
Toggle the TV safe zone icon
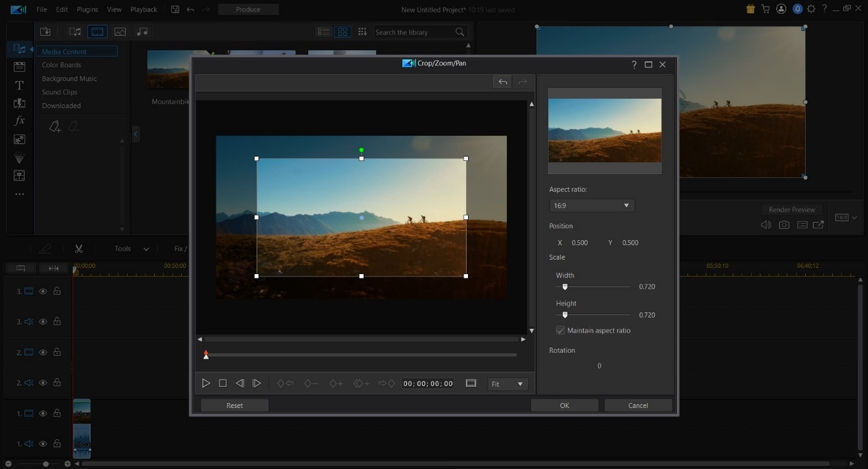tap(471, 383)
